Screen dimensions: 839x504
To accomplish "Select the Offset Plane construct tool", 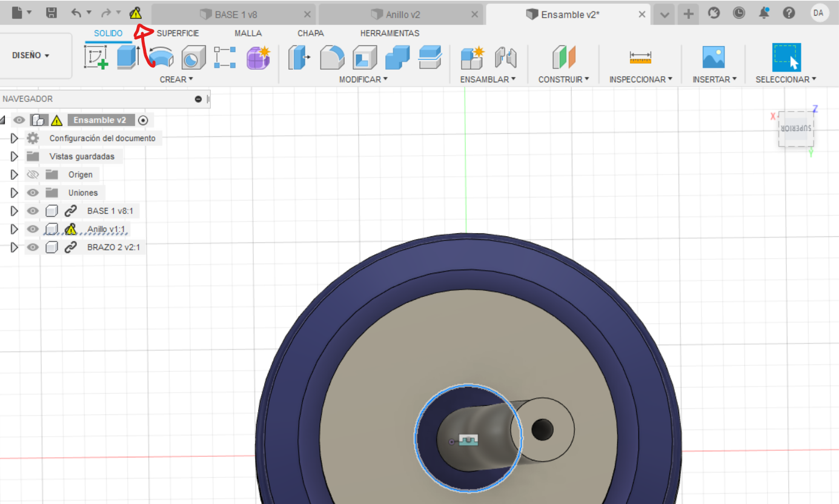I will pyautogui.click(x=564, y=58).
